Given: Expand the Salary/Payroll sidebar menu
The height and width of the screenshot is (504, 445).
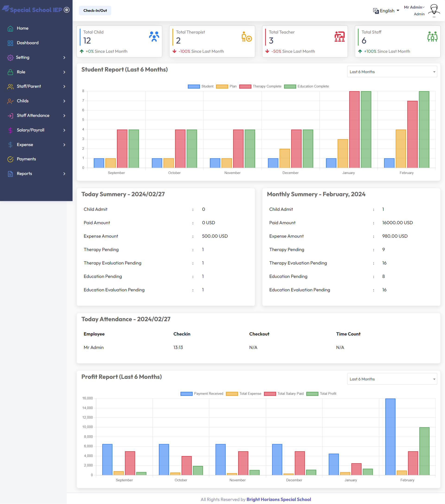Looking at the screenshot, I should pyautogui.click(x=30, y=130).
